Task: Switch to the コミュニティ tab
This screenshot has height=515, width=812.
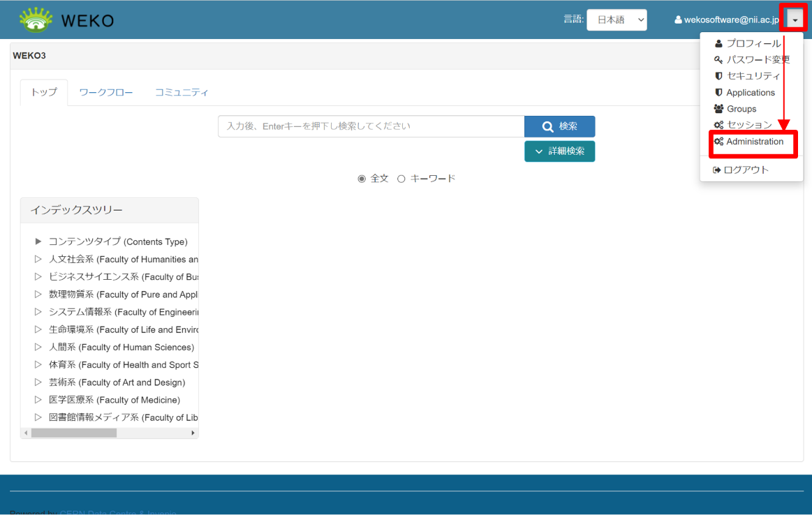Action: coord(182,92)
